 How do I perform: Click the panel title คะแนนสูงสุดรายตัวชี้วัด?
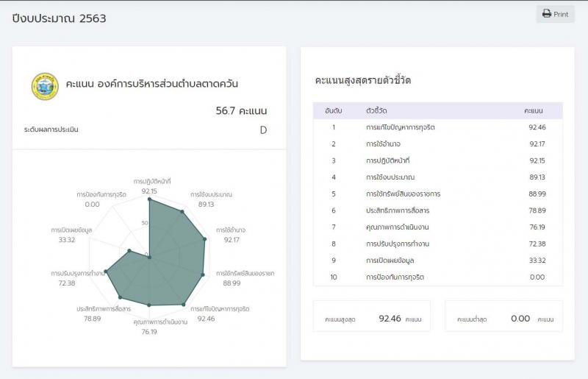(363, 80)
